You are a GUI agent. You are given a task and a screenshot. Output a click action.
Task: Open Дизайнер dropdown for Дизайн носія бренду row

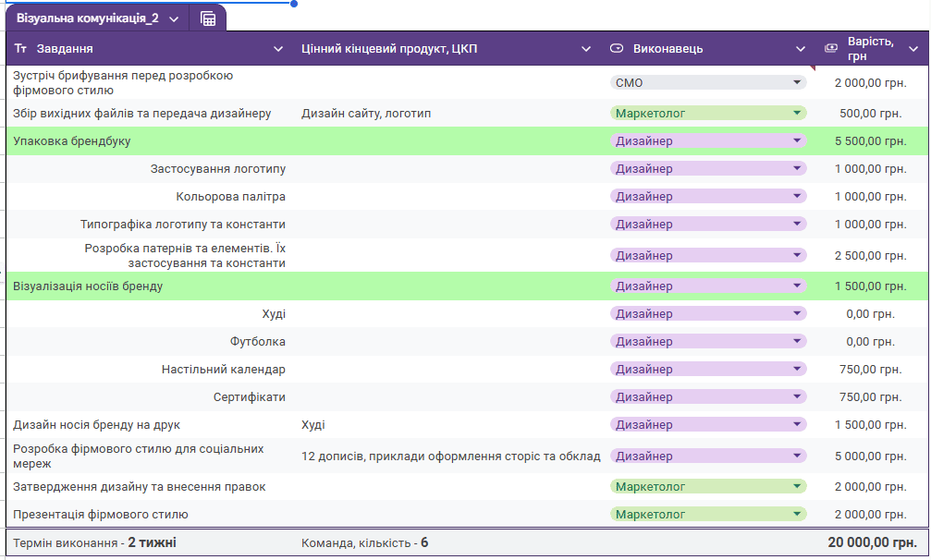click(708, 425)
